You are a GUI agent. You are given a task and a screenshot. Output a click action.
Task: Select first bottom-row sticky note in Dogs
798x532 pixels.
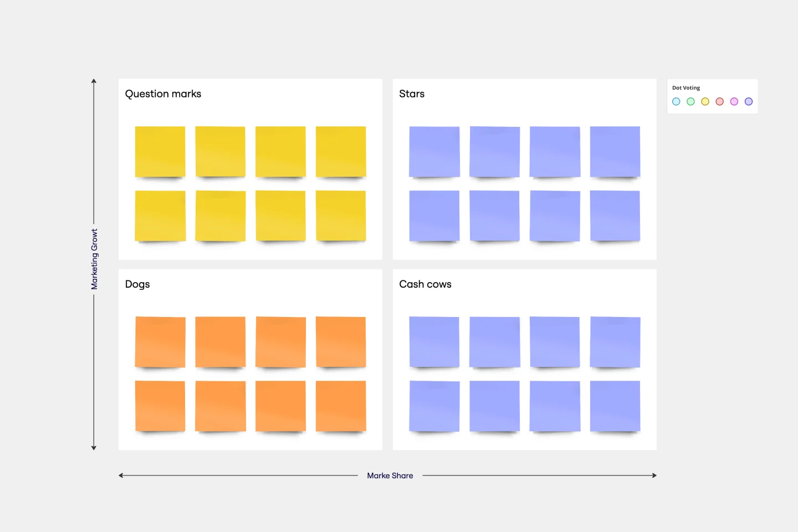pos(160,406)
